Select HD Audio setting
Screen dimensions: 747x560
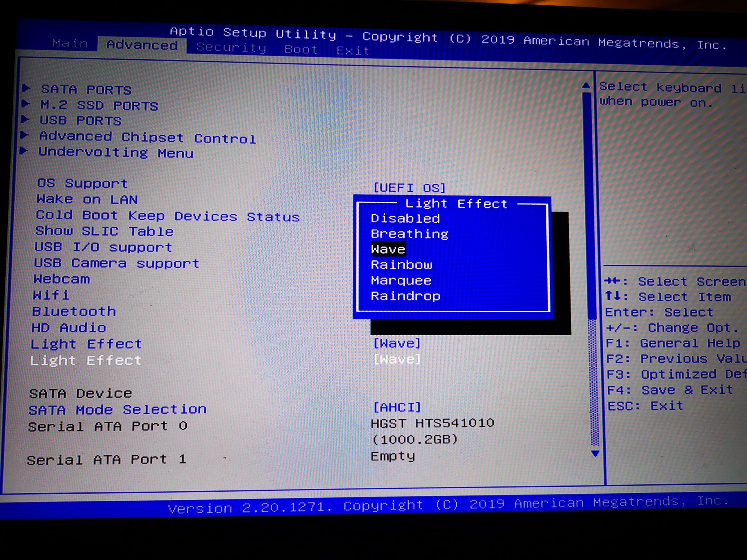(x=69, y=327)
